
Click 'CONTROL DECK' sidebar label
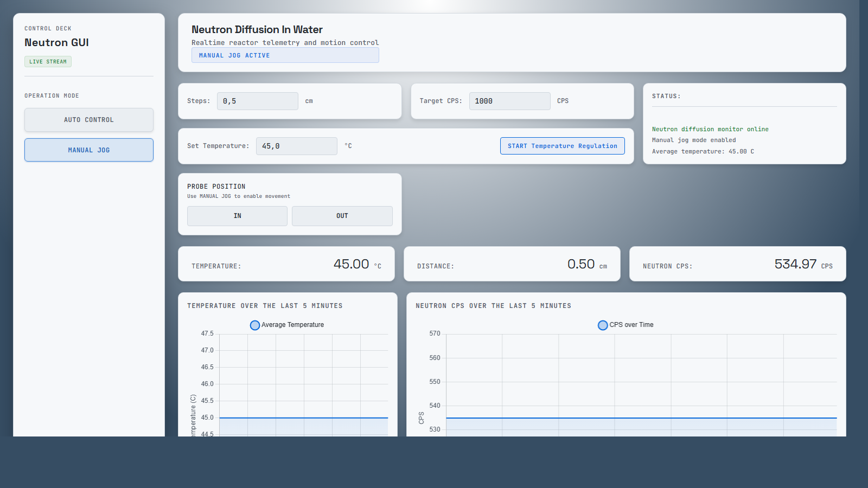point(48,29)
